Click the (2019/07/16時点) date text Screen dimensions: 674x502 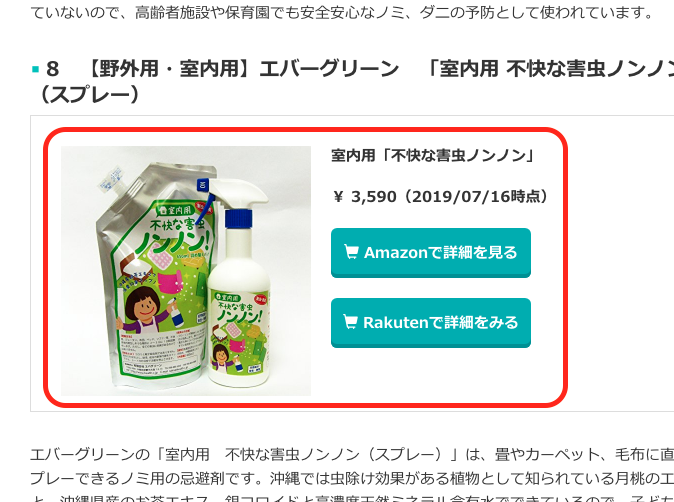(x=475, y=196)
